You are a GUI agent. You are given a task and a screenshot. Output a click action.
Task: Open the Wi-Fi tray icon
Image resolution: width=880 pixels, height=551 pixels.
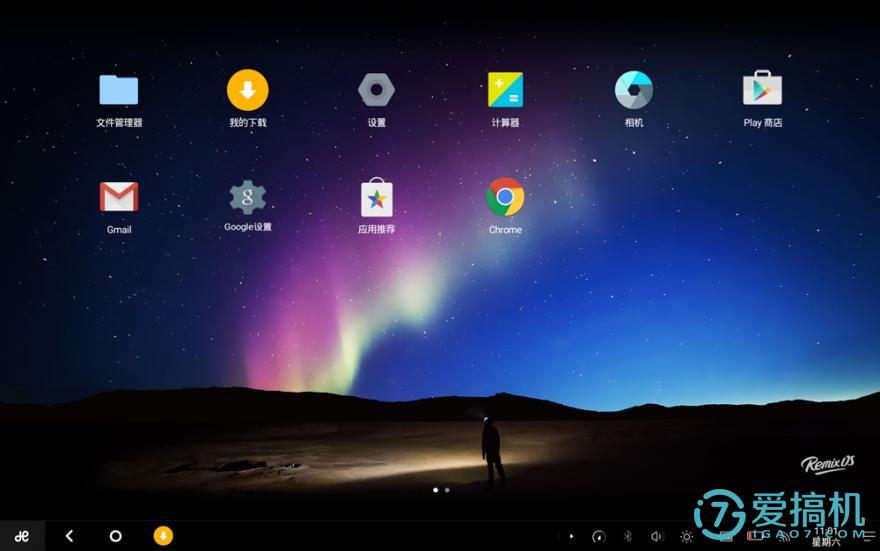point(783,537)
